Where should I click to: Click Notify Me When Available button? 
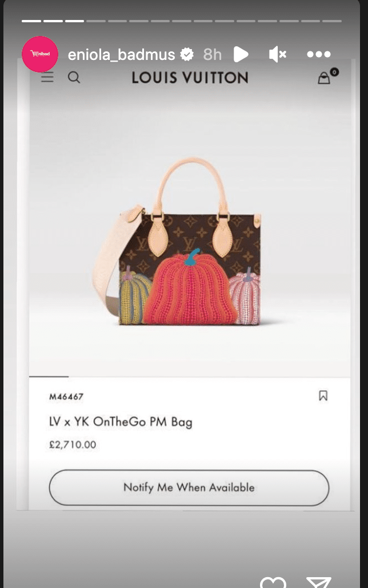coord(189,488)
